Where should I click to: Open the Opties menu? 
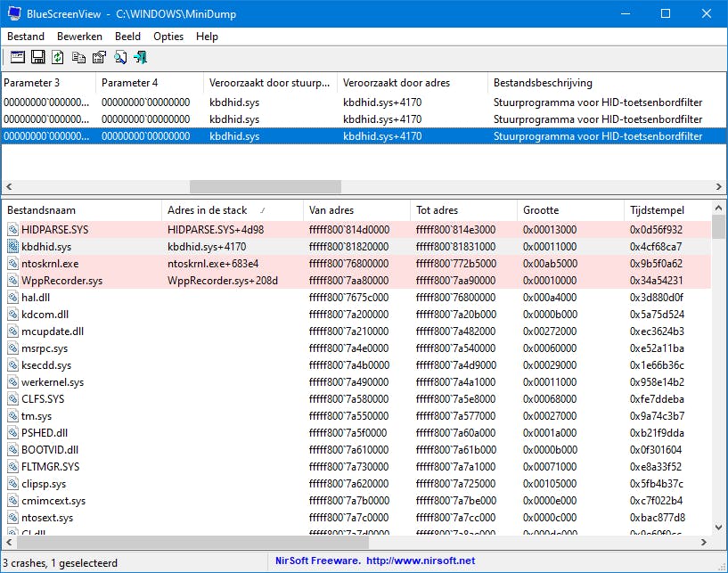[x=168, y=37]
